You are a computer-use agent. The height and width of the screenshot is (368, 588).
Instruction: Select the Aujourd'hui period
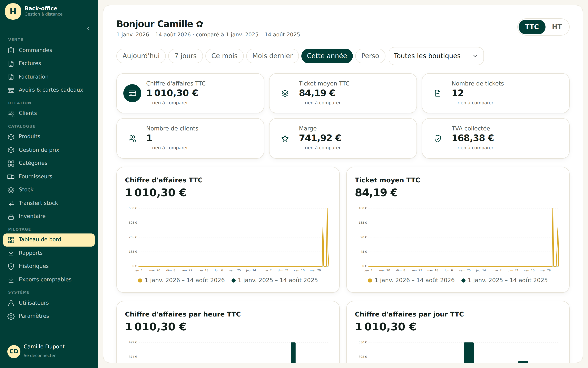click(141, 56)
